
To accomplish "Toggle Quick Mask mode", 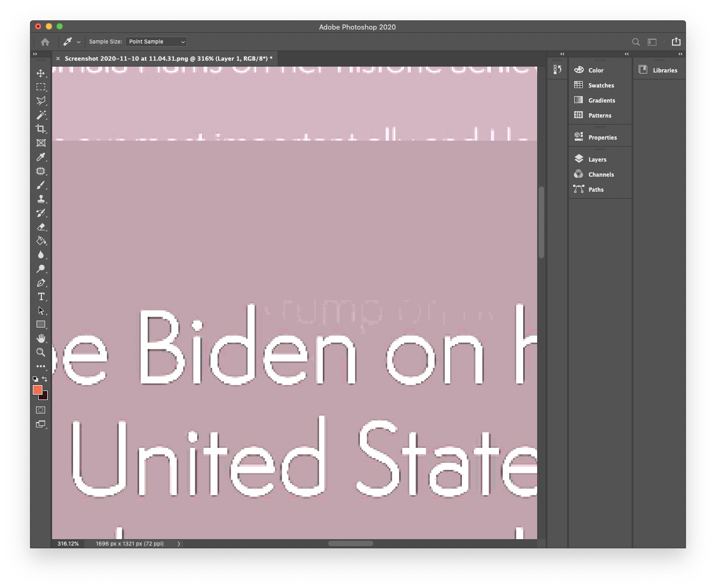I will (x=41, y=410).
